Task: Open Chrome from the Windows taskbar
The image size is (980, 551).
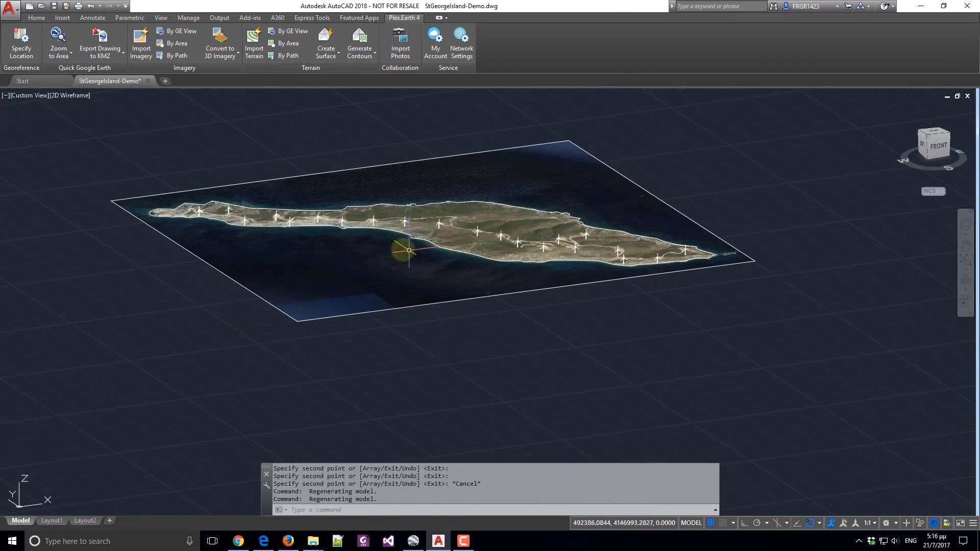Action: coord(238,541)
